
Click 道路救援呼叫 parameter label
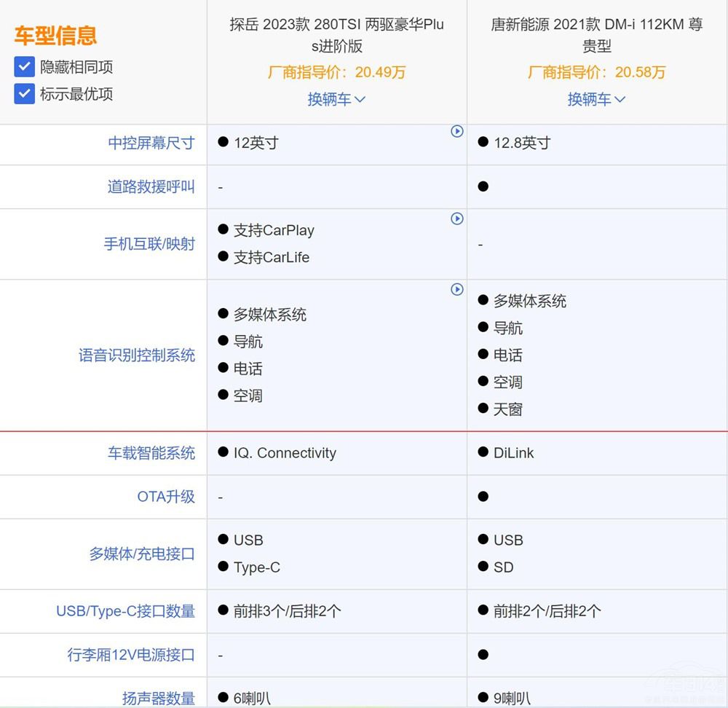(x=151, y=186)
